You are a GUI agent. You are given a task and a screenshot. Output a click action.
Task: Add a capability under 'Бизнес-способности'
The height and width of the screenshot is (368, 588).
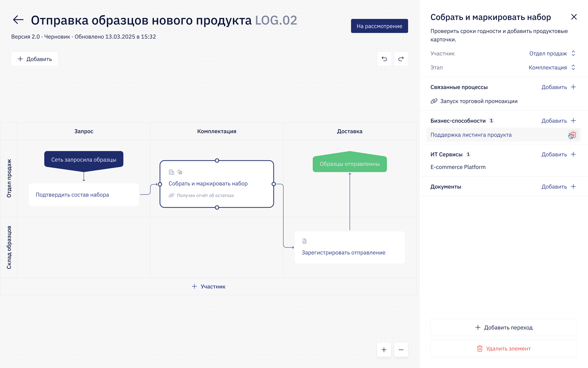(559, 121)
